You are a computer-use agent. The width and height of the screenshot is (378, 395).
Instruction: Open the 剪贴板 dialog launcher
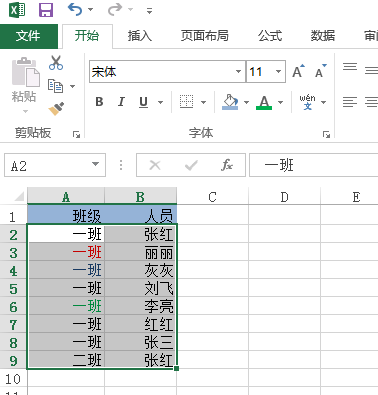76,135
